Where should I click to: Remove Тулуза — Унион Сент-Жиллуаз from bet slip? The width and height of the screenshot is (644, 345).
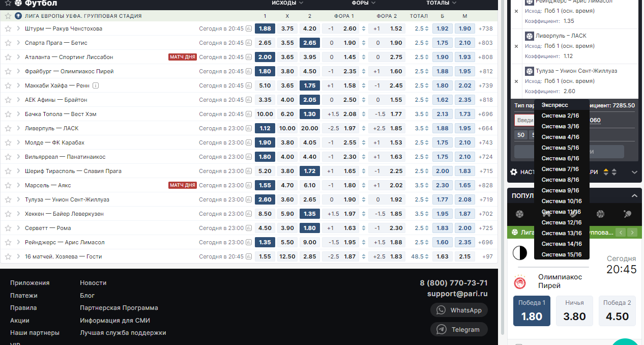[516, 81]
